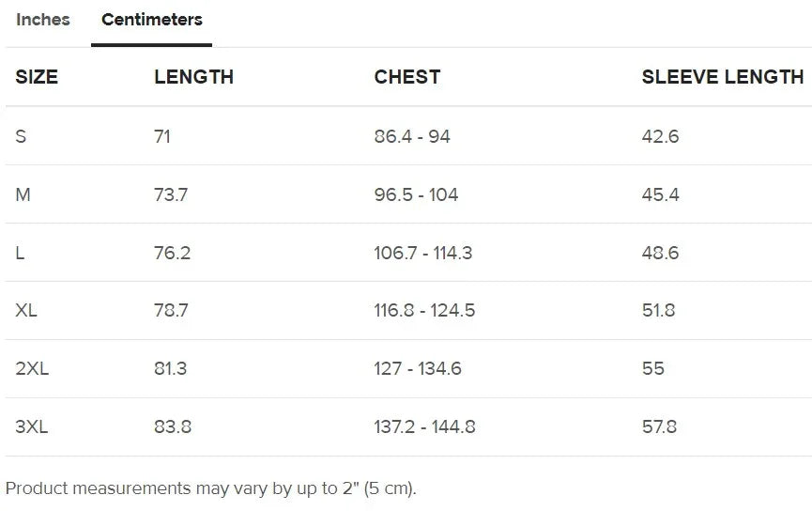Click the LENGTH column header
This screenshot has width=812, height=511.
[193, 77]
